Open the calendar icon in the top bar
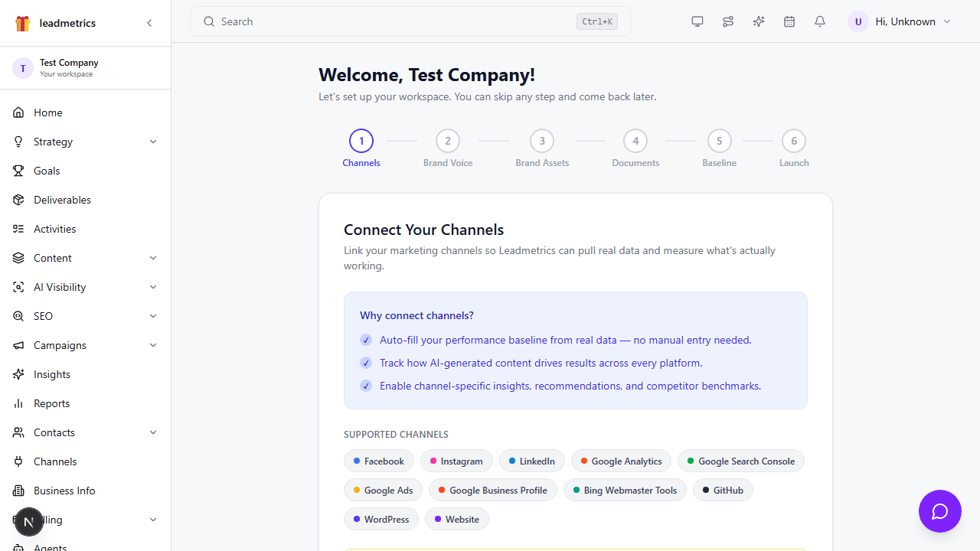This screenshot has width=980, height=551. point(789,21)
